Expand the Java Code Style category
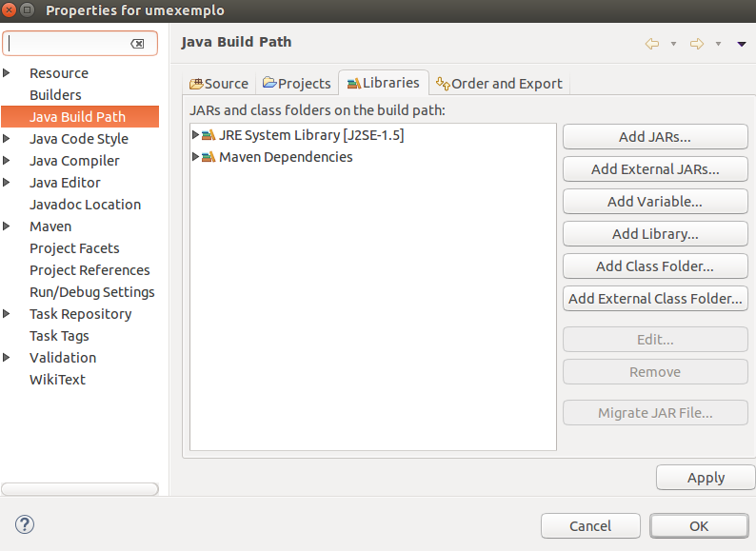This screenshot has width=756, height=551. click(x=8, y=139)
